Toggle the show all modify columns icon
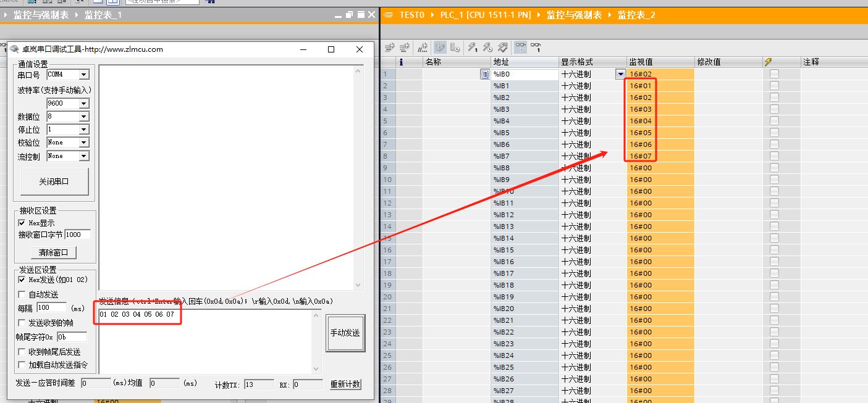 tap(440, 47)
